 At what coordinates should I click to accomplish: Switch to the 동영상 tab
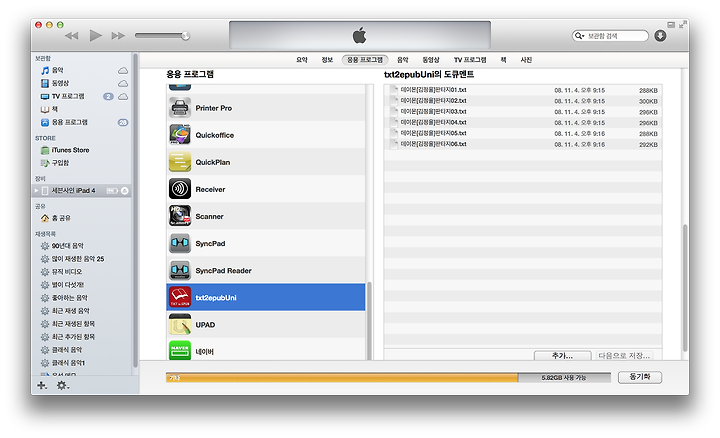[x=431, y=60]
